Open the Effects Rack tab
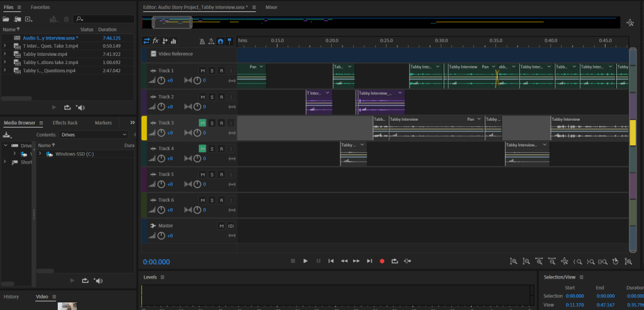 pos(65,123)
